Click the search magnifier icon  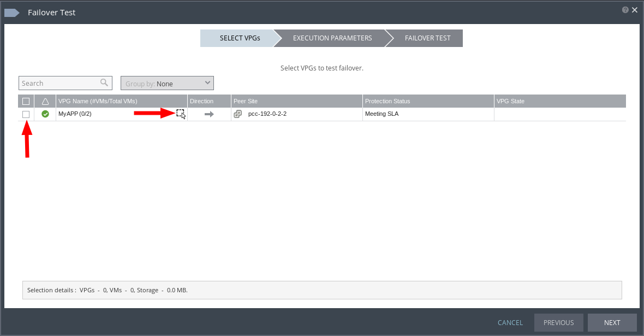pos(104,82)
